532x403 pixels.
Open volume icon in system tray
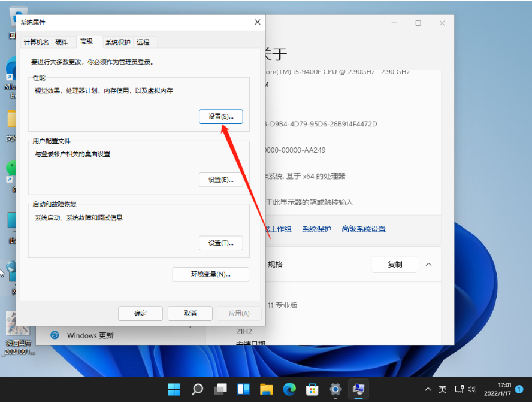pos(471,389)
